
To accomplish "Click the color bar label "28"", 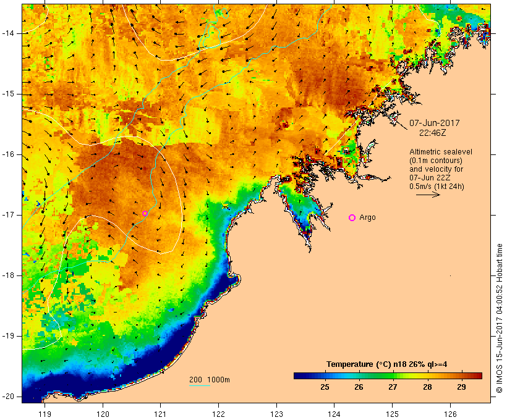I will point(427,387).
